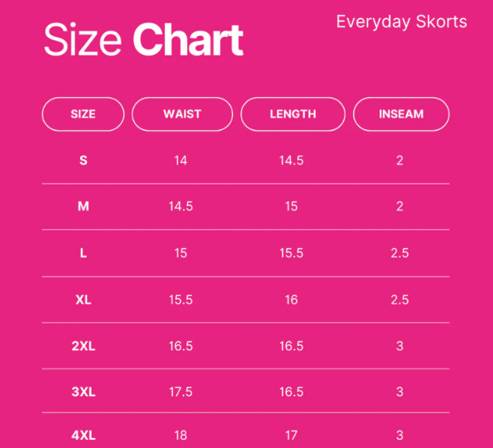Click waist value 16.5 for size 2XL
This screenshot has width=493, height=448.
[181, 346]
